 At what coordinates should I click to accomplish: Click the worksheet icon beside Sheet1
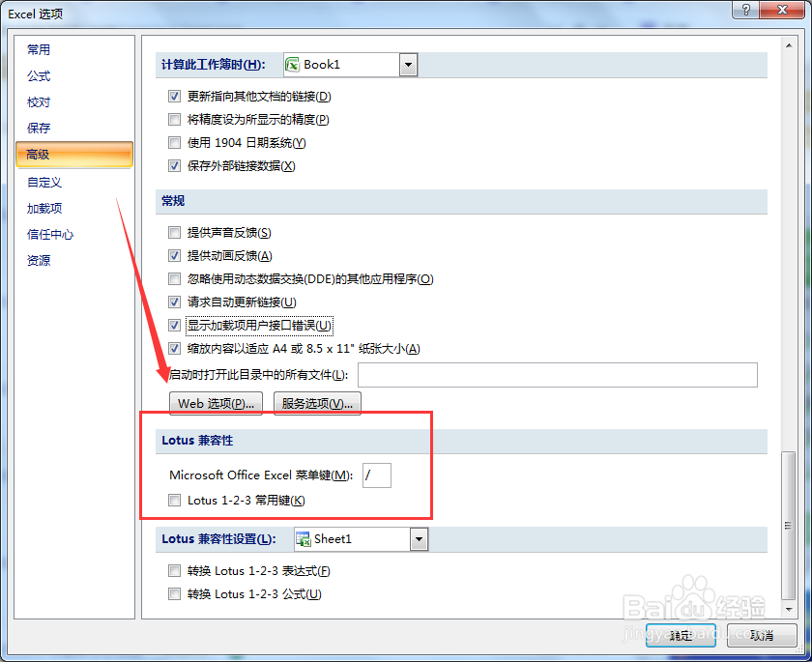tap(303, 539)
